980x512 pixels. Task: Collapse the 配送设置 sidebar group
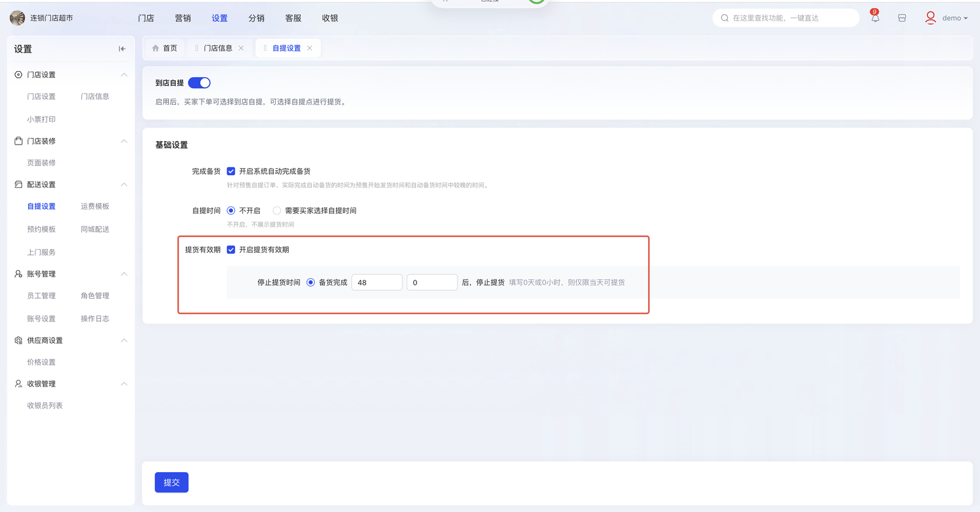(x=124, y=184)
